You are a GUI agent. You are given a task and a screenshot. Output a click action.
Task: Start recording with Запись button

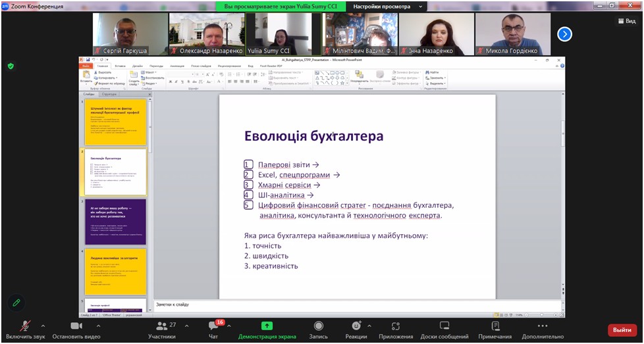pos(319,330)
